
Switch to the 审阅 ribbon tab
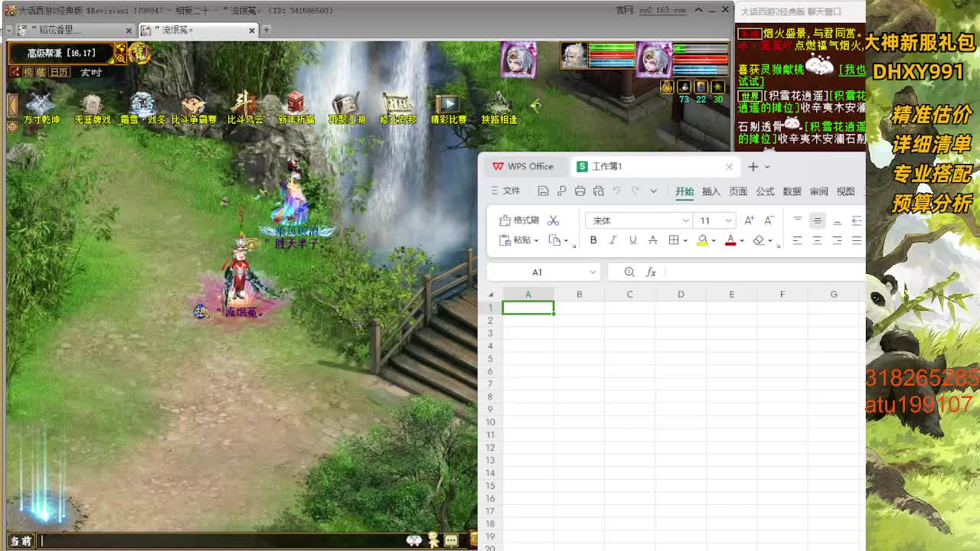818,191
